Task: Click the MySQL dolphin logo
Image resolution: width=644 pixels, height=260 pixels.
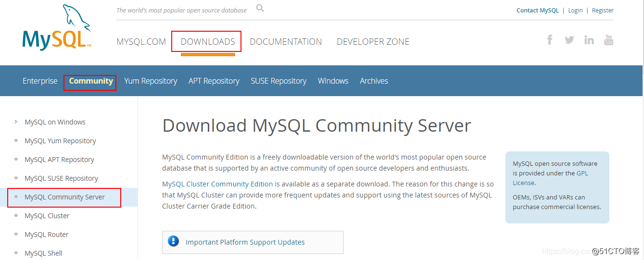Action: [x=57, y=27]
